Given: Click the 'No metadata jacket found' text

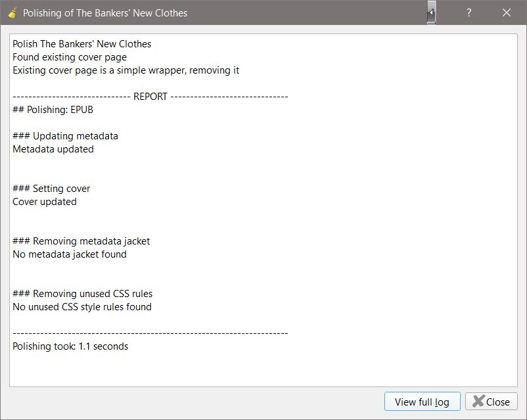Looking at the screenshot, I should (x=70, y=254).
